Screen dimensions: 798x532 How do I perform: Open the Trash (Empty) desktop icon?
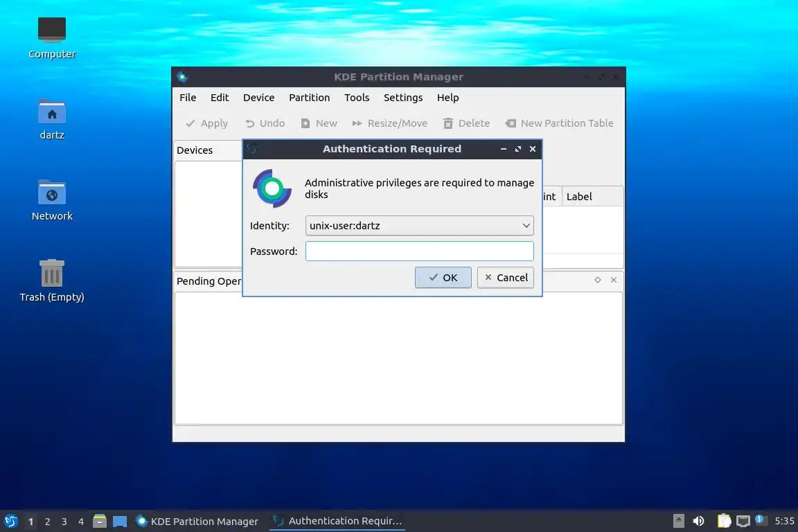pyautogui.click(x=52, y=281)
